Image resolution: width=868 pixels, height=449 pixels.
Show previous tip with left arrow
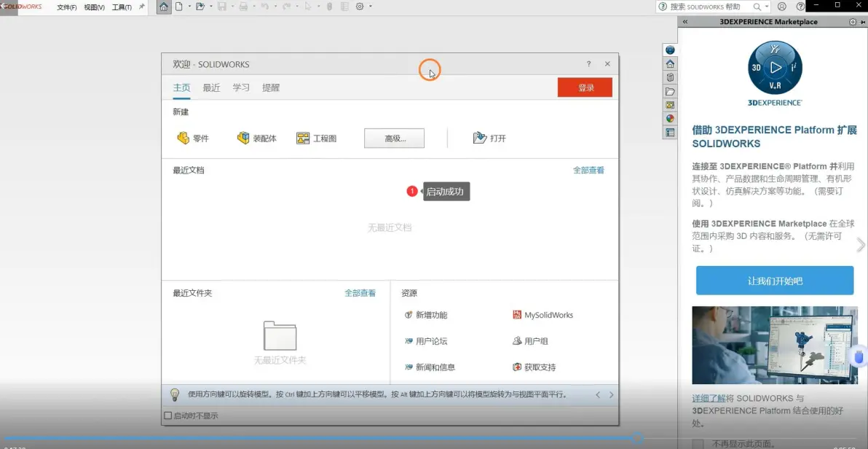598,394
